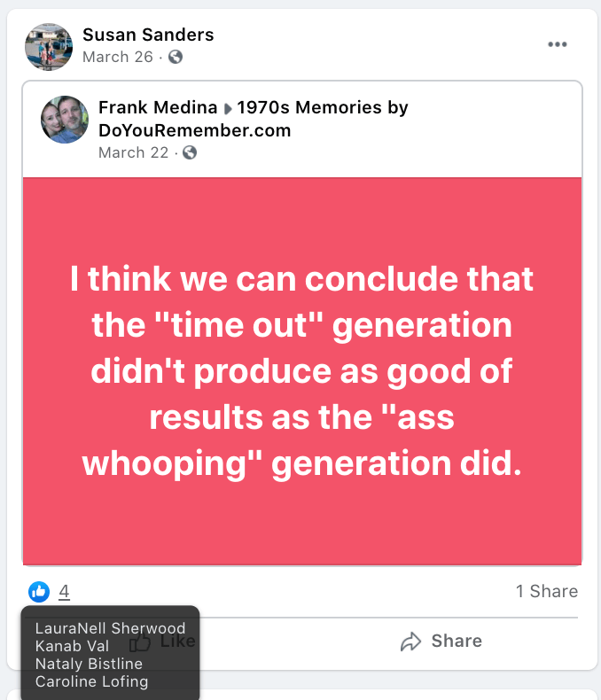View the 1 Share list
The width and height of the screenshot is (601, 700).
tap(546, 591)
